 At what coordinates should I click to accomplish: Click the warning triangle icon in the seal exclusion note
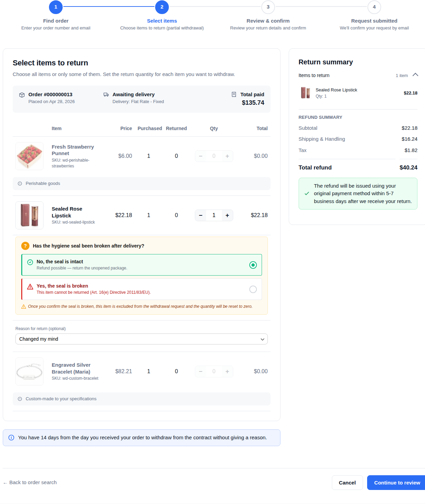(x=24, y=306)
